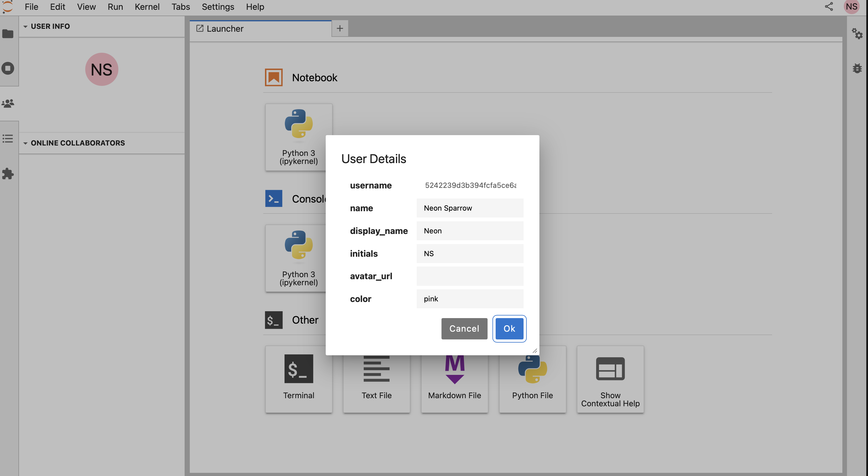Viewport: 868px width, 476px height.
Task: Click the large NS avatar in User Info
Action: (101, 69)
